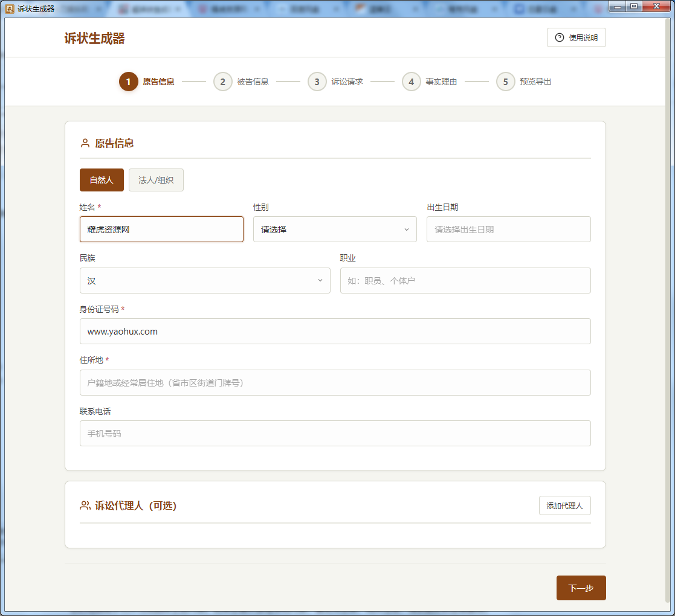Click step 5 预览导出 circle icon

point(505,82)
